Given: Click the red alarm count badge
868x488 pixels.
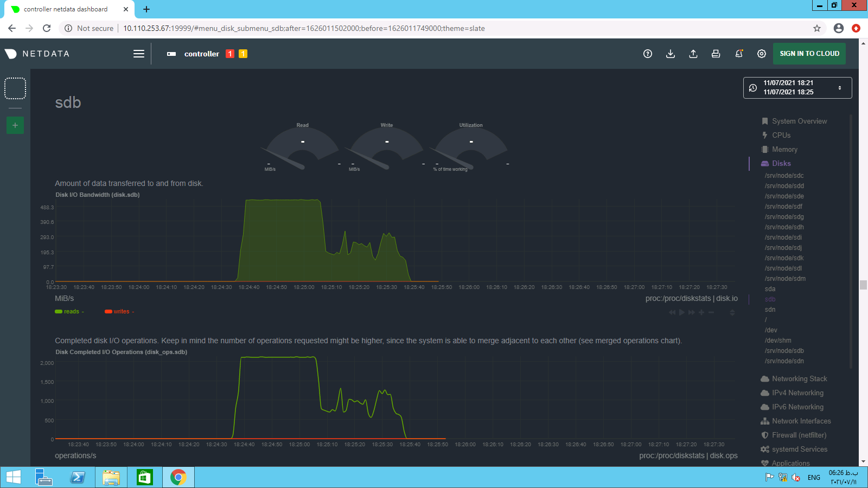Looking at the screenshot, I should (230, 54).
